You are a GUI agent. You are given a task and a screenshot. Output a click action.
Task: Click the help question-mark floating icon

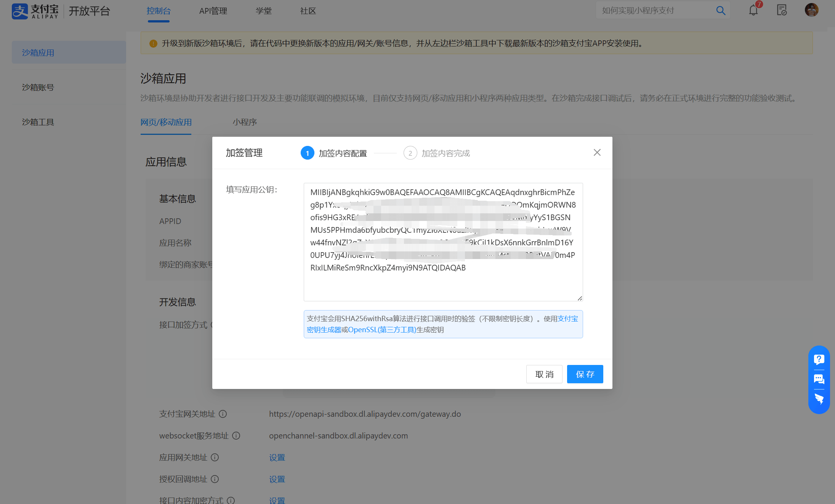(819, 359)
